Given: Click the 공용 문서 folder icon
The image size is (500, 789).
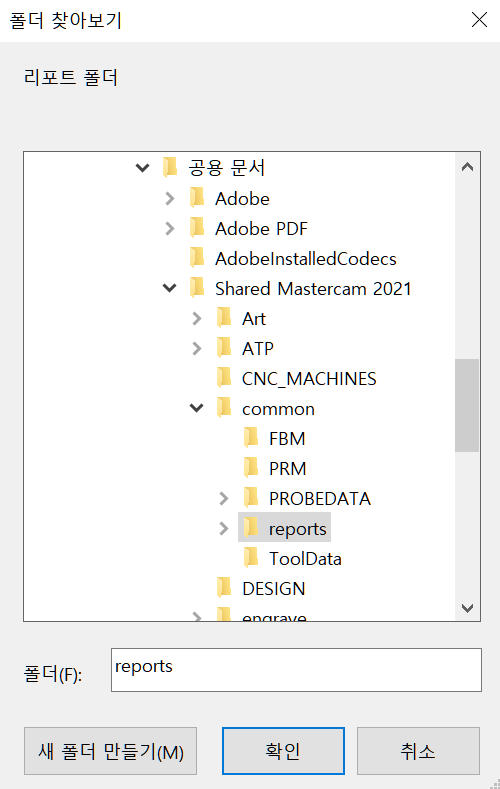Looking at the screenshot, I should [170, 167].
